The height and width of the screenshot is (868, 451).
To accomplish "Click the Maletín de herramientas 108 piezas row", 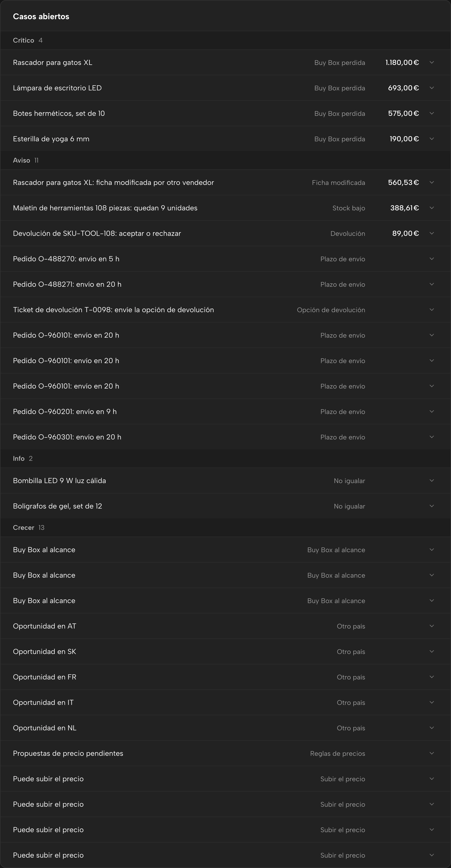I will coord(225,208).
